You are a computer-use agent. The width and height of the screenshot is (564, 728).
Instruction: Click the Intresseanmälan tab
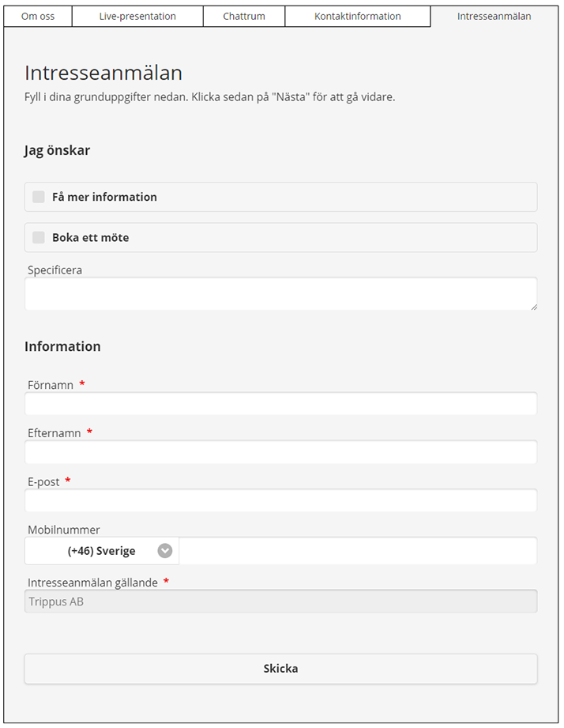tap(494, 17)
